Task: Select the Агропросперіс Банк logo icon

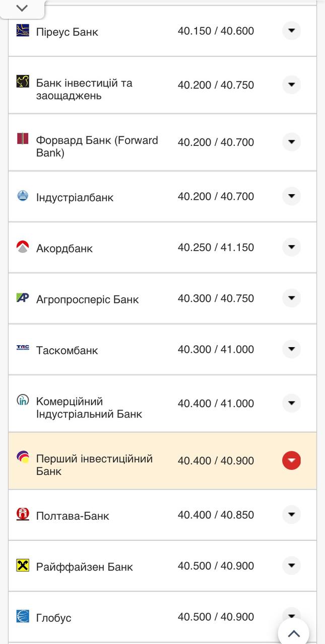Action: (22, 297)
